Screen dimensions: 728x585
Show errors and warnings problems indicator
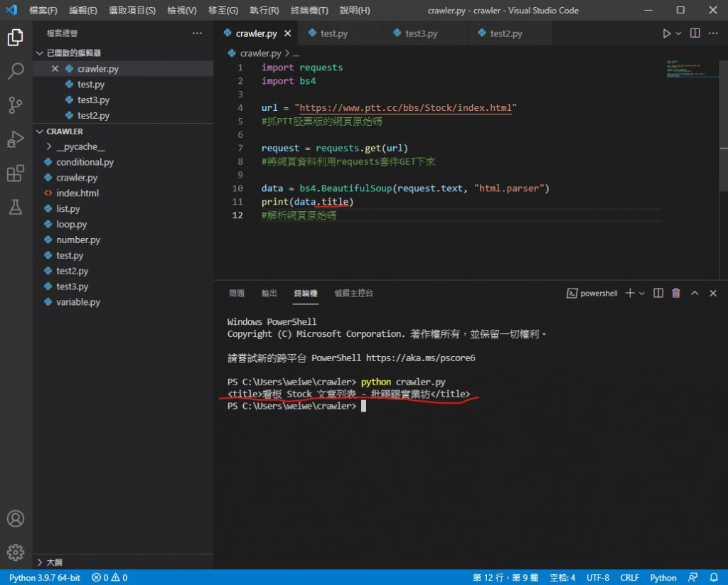tap(109, 577)
